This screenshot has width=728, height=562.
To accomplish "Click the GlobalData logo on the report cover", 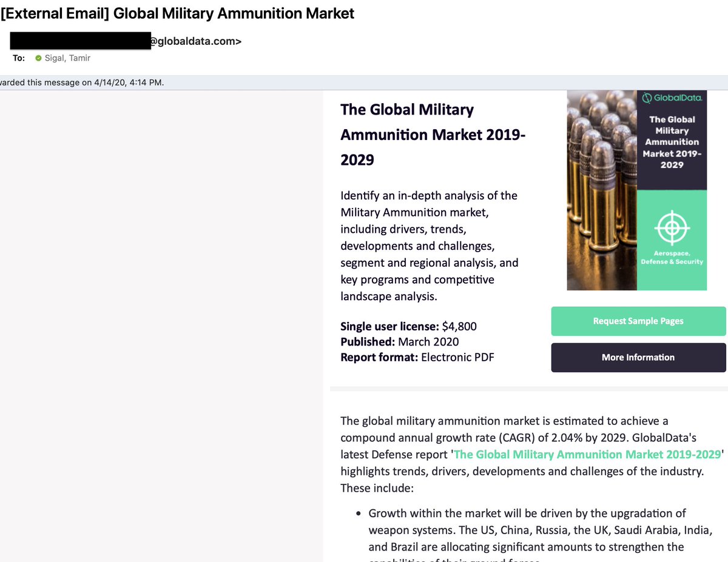I will (x=672, y=98).
